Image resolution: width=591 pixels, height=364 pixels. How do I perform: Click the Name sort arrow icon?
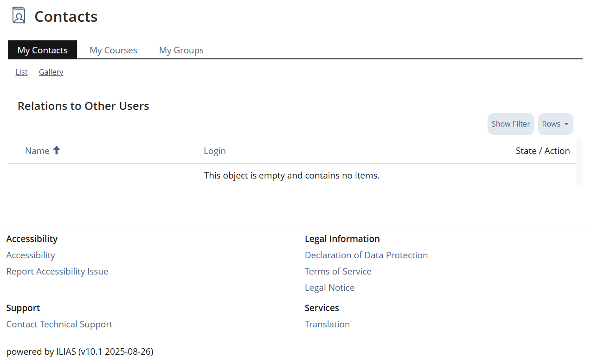point(57,150)
